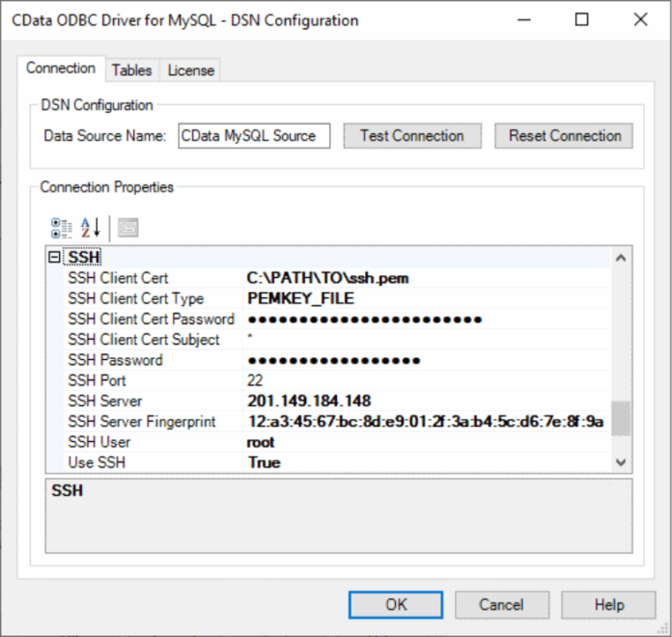Minimize the DSN Configuration window
Screen dimensions: 672x637
[524, 19]
